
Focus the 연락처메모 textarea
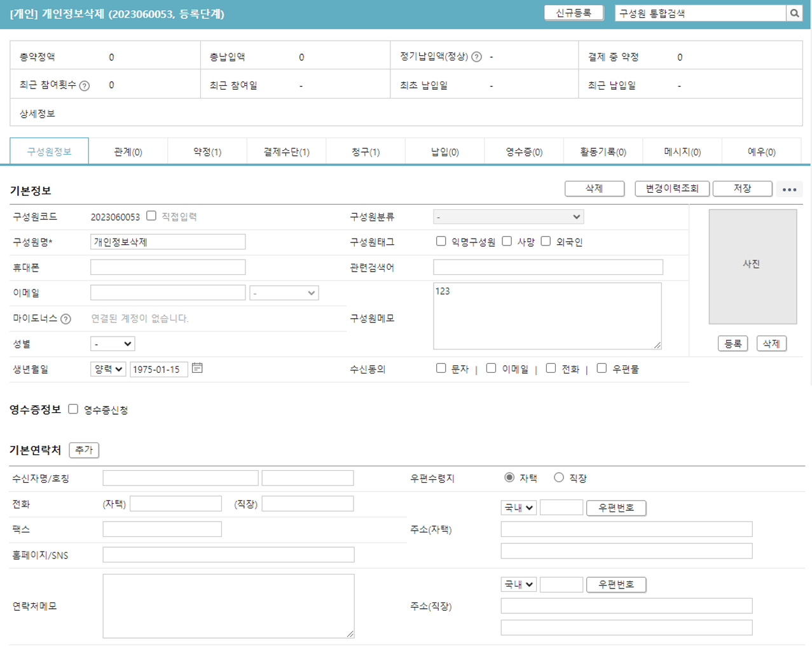coord(228,606)
